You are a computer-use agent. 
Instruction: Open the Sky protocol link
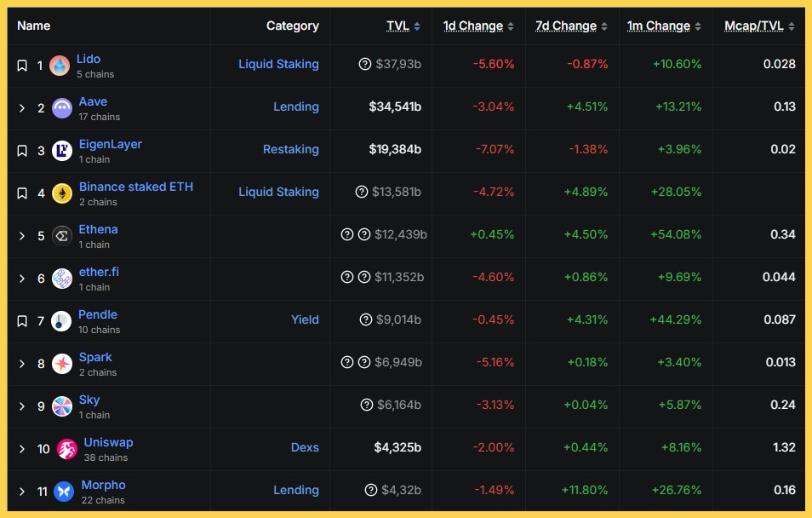(x=89, y=400)
